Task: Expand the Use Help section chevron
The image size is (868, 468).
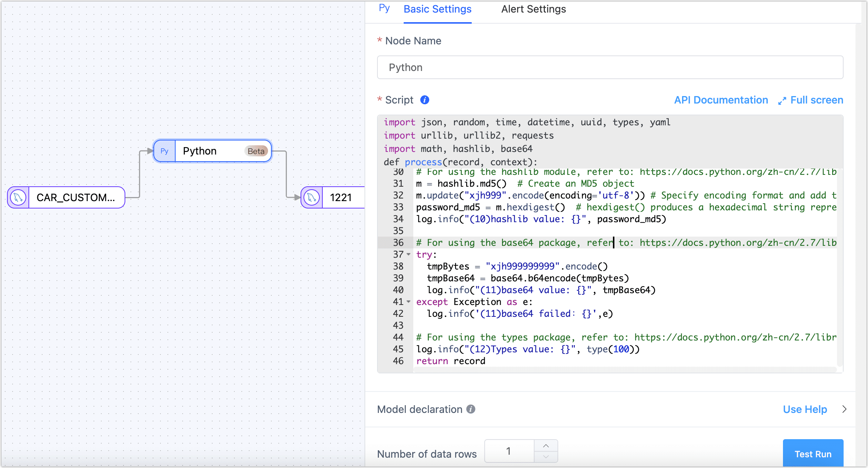Action: point(844,409)
